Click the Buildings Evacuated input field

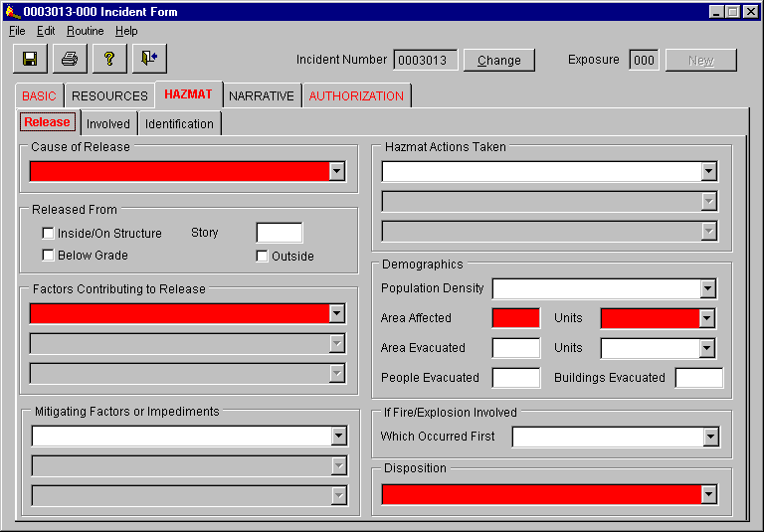tap(698, 378)
